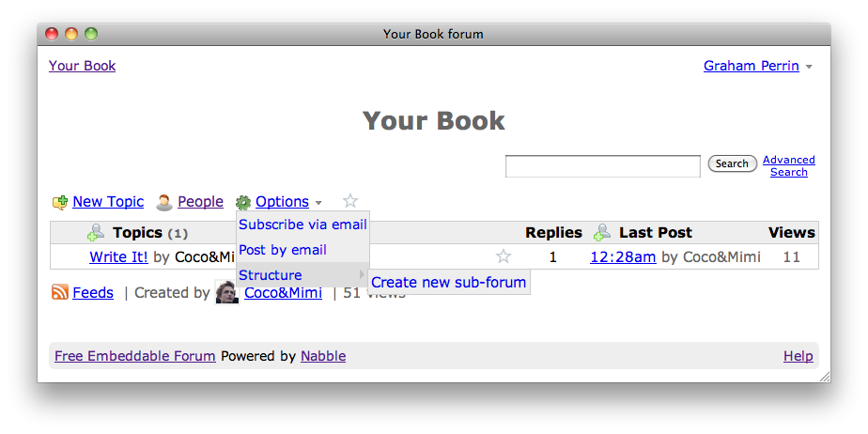Toggle the forum favorite star beside Options
The image size is (868, 434).
click(350, 201)
